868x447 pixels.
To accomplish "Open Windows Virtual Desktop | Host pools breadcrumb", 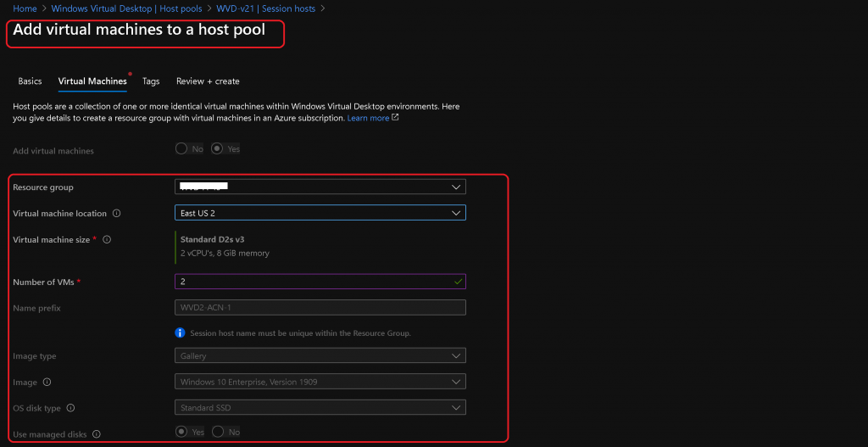I will click(x=127, y=8).
